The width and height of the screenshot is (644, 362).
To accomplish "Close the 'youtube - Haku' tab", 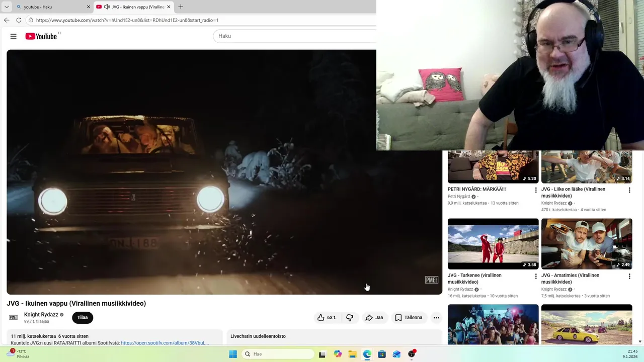I will click(x=89, y=7).
